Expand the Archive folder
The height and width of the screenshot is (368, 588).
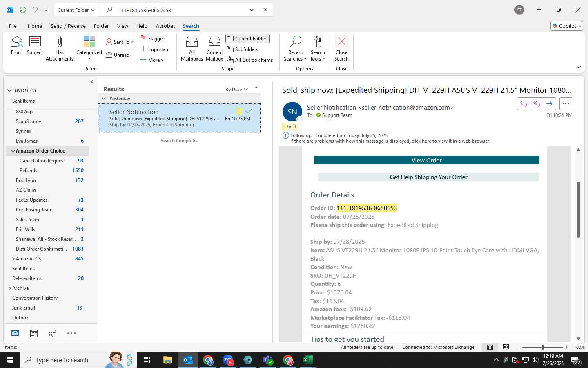[10, 288]
